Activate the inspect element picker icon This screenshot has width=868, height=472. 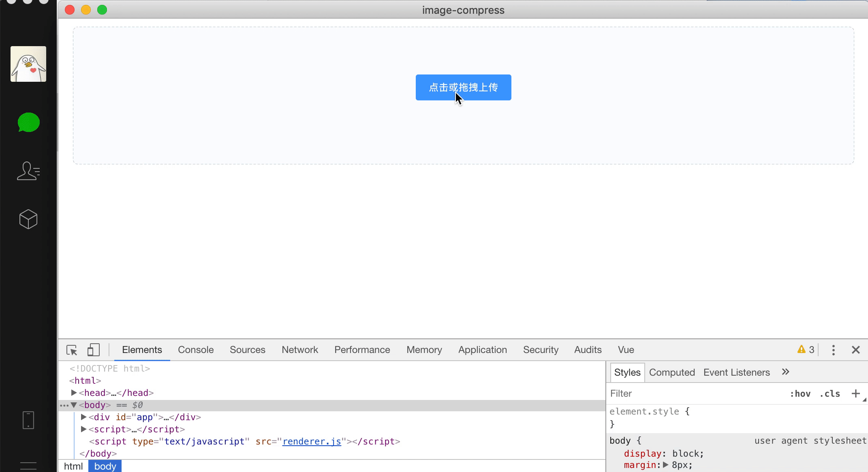click(72, 350)
